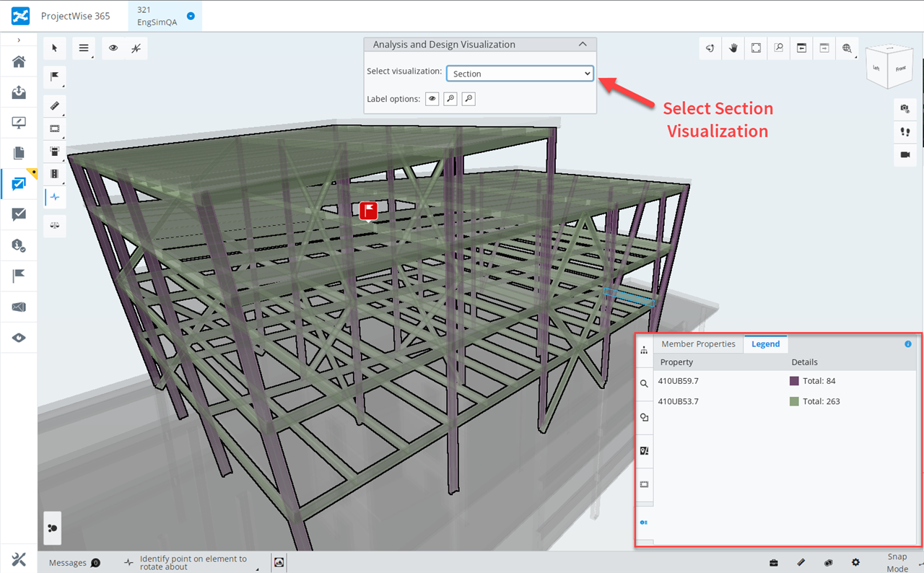924x573 pixels.
Task: Click the balance scales tool icon
Action: point(55,225)
